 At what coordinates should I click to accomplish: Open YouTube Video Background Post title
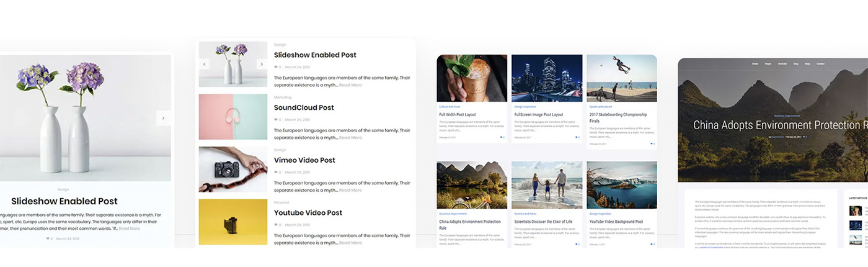tap(616, 222)
